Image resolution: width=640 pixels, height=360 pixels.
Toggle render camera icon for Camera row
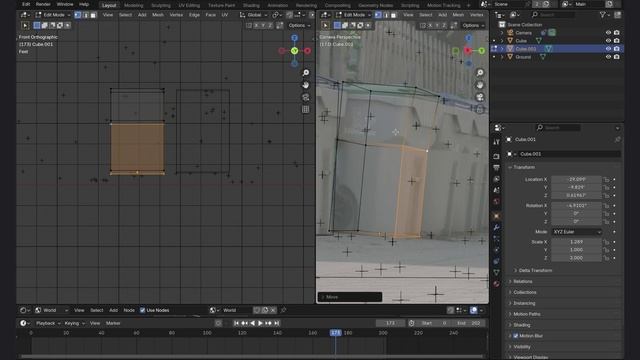616,33
